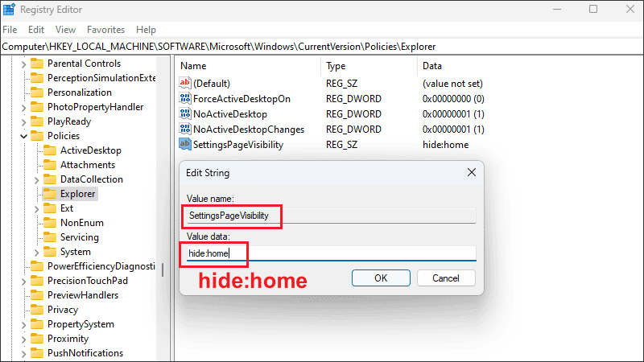Maximize the Registry Editor window
Image resolution: width=644 pixels, height=362 pixels.
(x=593, y=9)
